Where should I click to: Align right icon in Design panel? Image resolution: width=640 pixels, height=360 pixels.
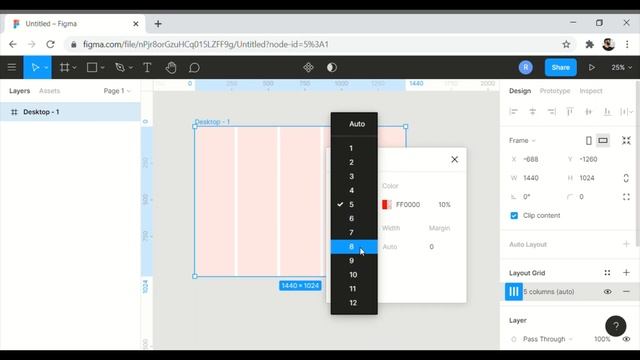(551, 111)
